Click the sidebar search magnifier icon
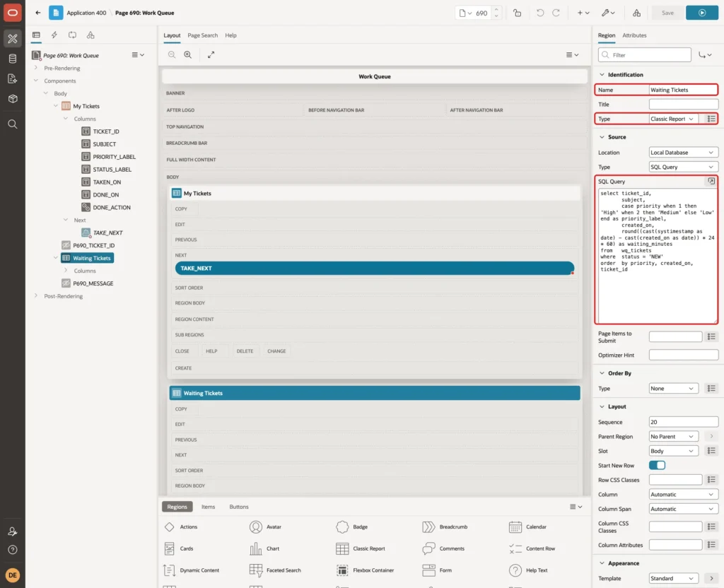This screenshot has width=724, height=588. (x=13, y=124)
